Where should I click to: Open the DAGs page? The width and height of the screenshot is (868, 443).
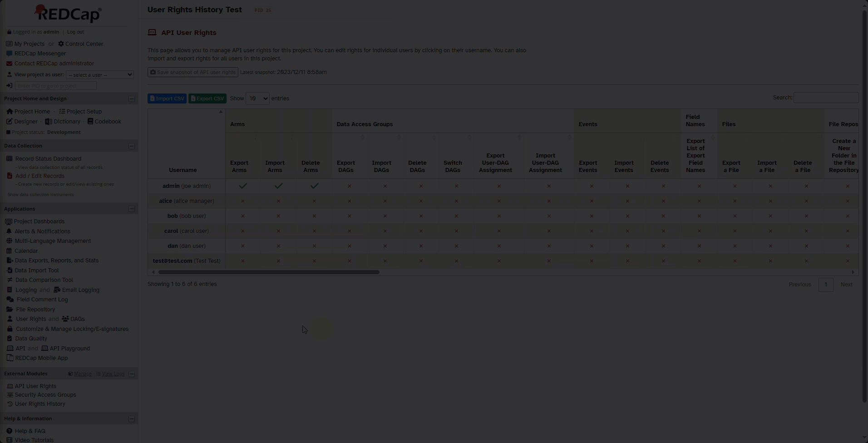[x=77, y=319]
